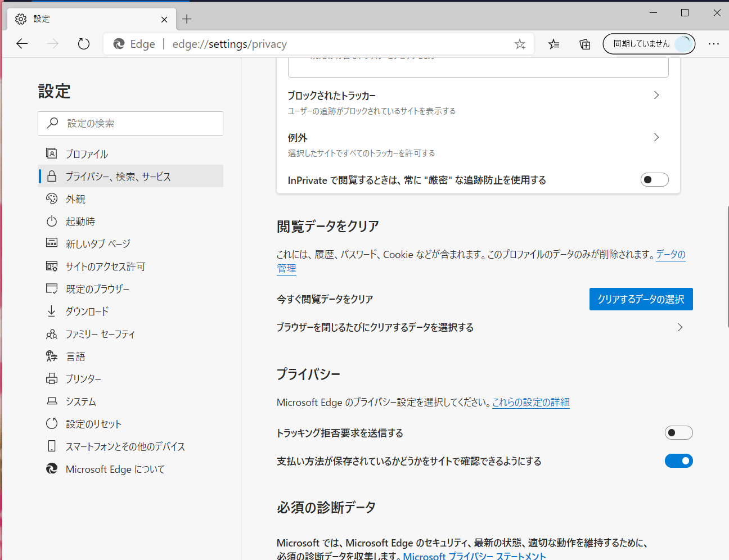This screenshot has height=560, width=729.
Task: Click the Edge logo beside Microsoft Edge について
Action: coord(52,468)
